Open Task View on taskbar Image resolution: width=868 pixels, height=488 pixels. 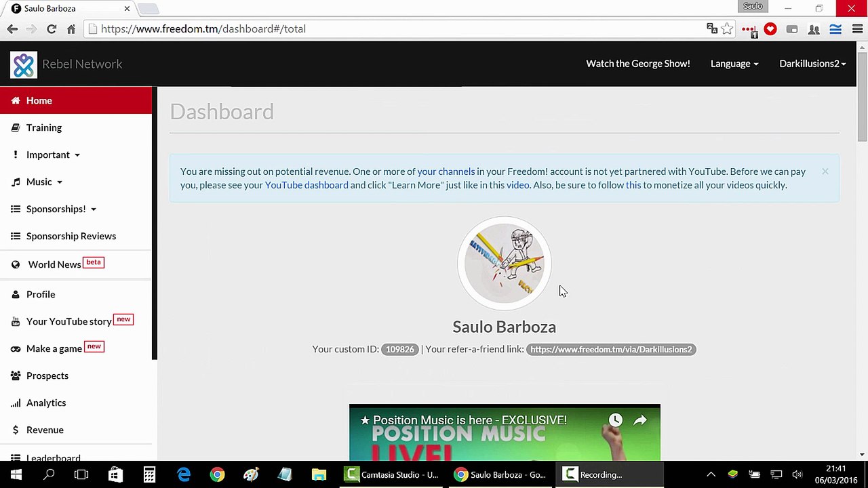81,474
